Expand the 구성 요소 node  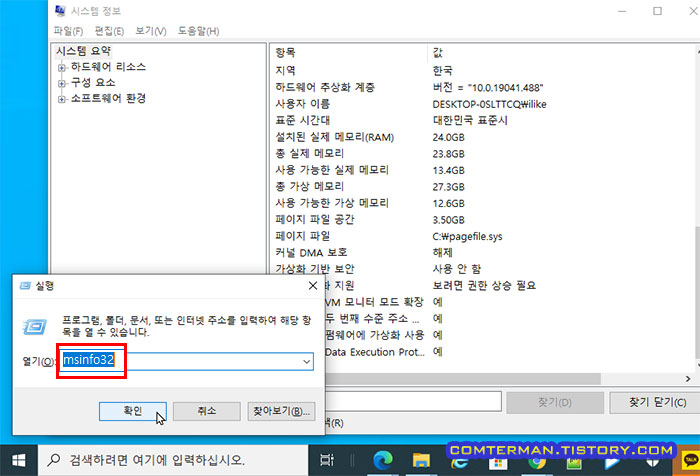pyautogui.click(x=62, y=84)
